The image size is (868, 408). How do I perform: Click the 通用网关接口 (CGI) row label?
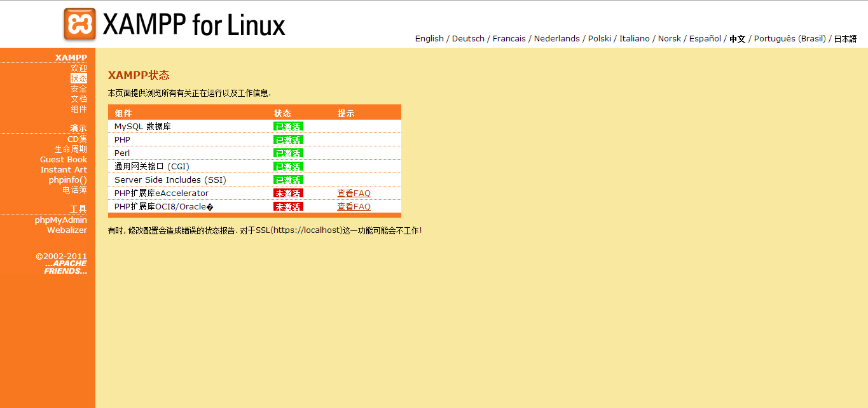pyautogui.click(x=152, y=166)
